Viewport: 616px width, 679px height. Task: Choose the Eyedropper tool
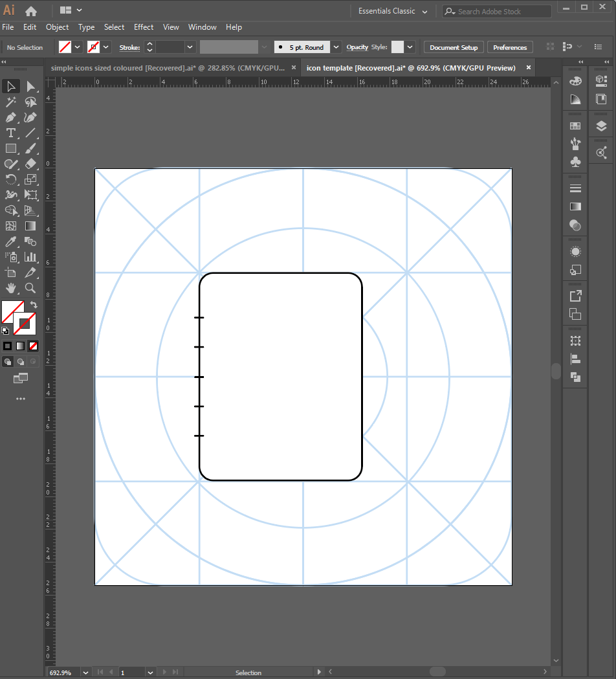(11, 241)
